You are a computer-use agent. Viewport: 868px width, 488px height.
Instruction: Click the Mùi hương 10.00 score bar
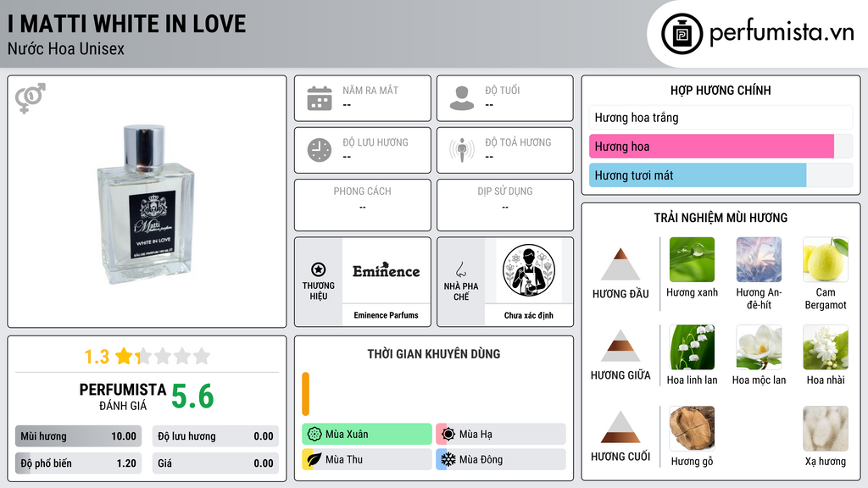coord(78,436)
